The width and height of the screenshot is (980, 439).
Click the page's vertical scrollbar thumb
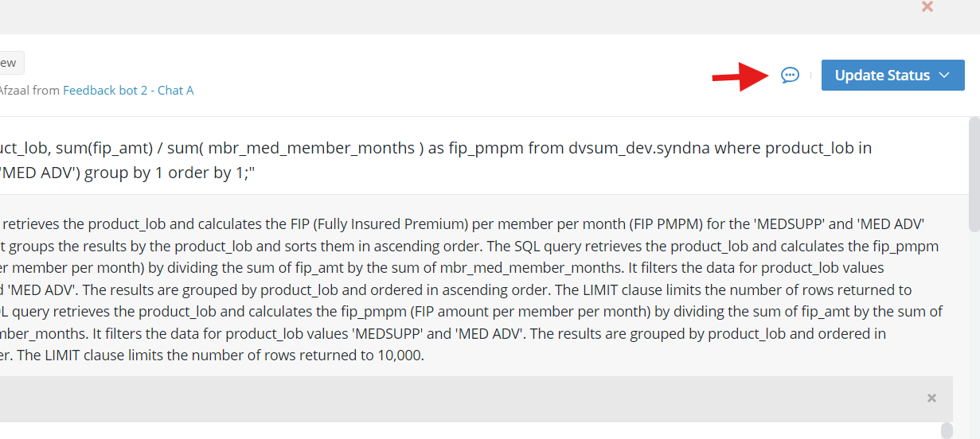tap(973, 173)
